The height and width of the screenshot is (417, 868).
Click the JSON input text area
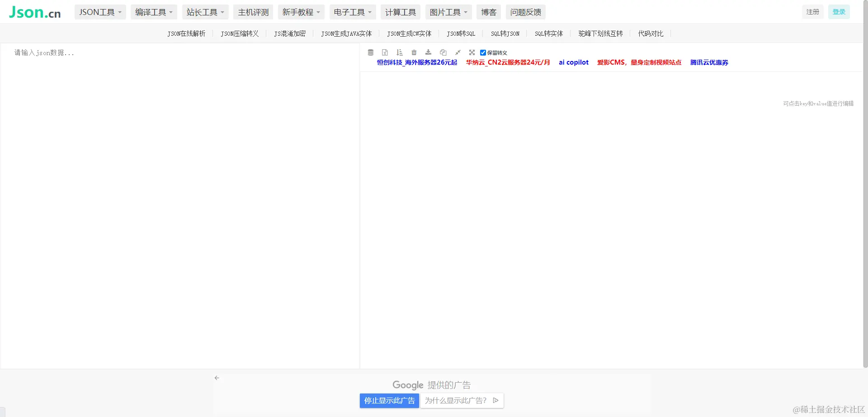(x=180, y=206)
